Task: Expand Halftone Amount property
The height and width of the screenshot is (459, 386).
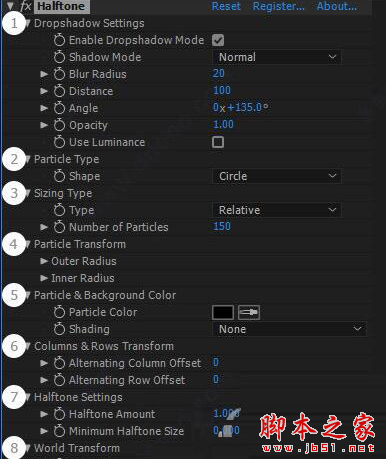Action: coord(44,414)
